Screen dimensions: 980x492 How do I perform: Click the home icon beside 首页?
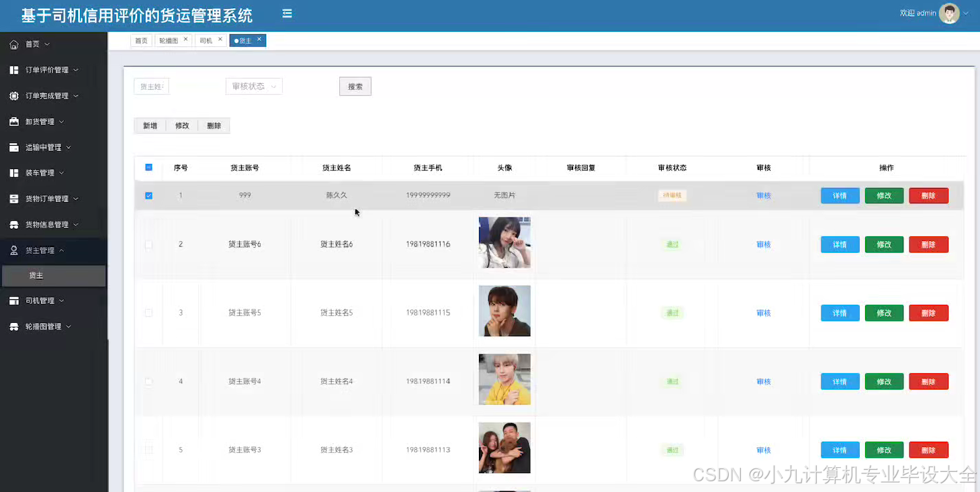point(14,44)
